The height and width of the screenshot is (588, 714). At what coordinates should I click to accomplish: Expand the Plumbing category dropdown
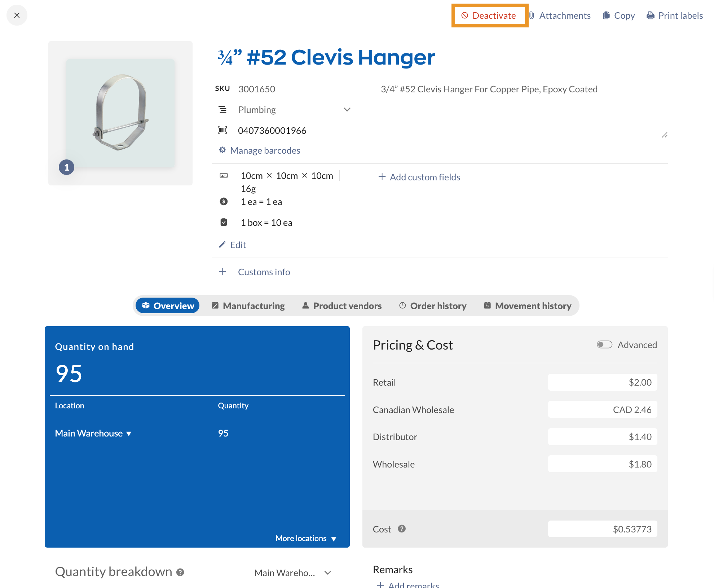click(x=347, y=110)
